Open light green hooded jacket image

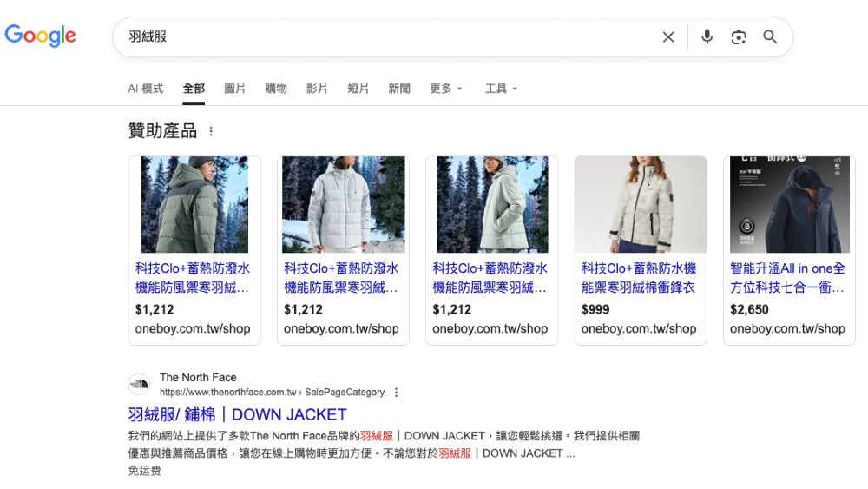tap(492, 204)
